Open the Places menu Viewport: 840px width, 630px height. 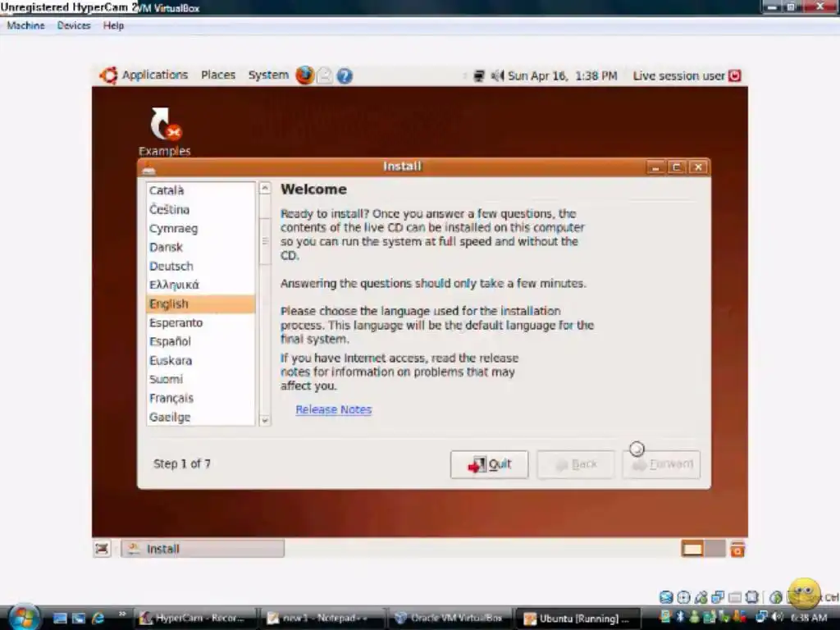pos(218,75)
